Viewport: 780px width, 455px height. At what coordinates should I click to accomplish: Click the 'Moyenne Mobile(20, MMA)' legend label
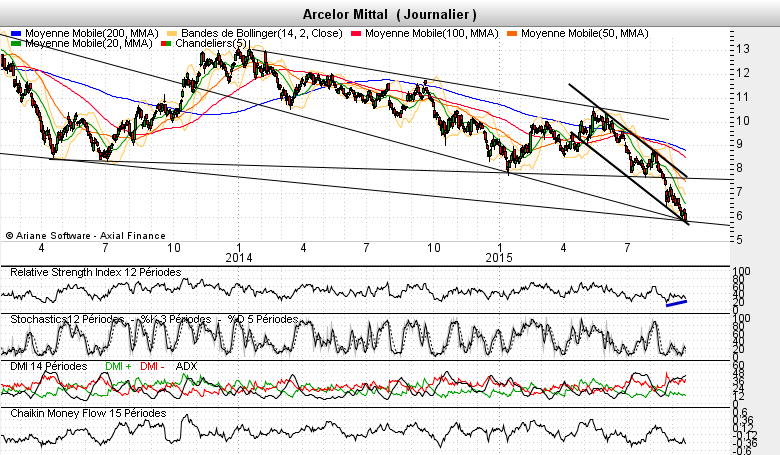point(89,44)
